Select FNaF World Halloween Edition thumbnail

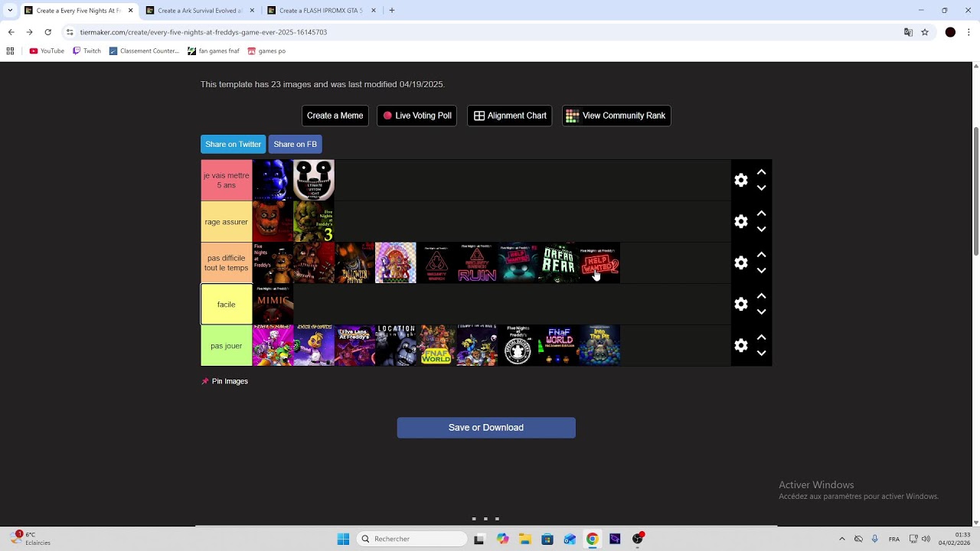pyautogui.click(x=559, y=346)
